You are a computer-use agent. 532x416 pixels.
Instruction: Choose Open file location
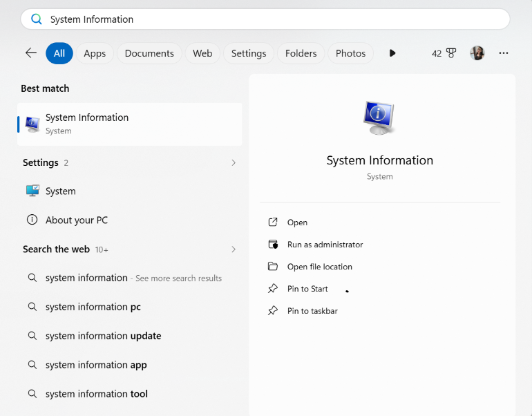tap(320, 266)
